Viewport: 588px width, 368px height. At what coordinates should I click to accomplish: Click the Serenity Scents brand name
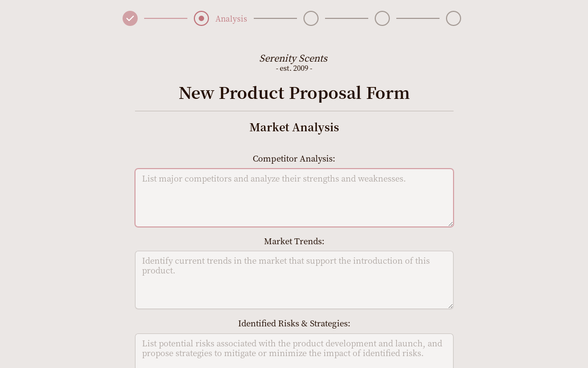(293, 58)
